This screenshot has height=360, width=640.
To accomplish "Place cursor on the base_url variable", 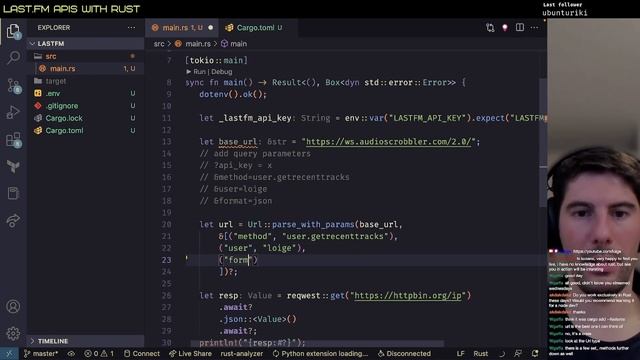I will 238,142.
